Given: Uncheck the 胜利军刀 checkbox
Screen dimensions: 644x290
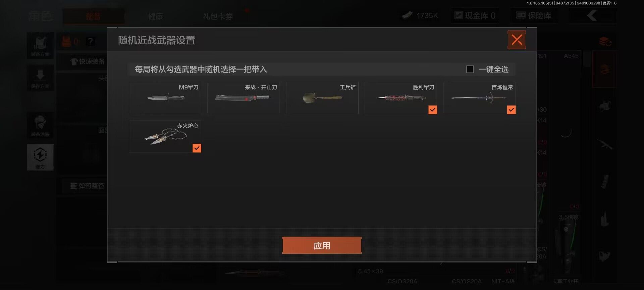Looking at the screenshot, I should (x=433, y=110).
